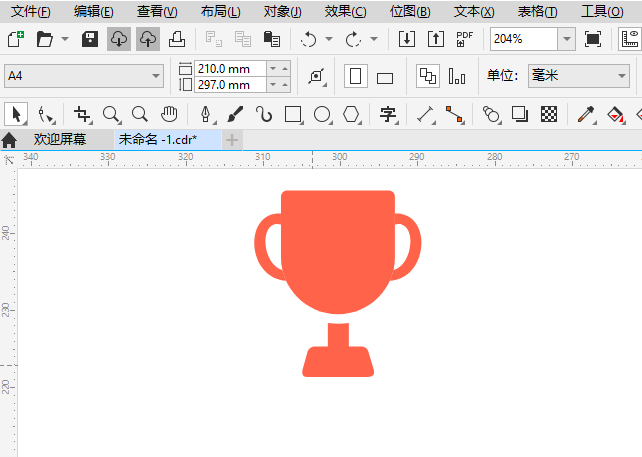Select the Crop tool
Image resolution: width=642 pixels, height=457 pixels.
(83, 114)
